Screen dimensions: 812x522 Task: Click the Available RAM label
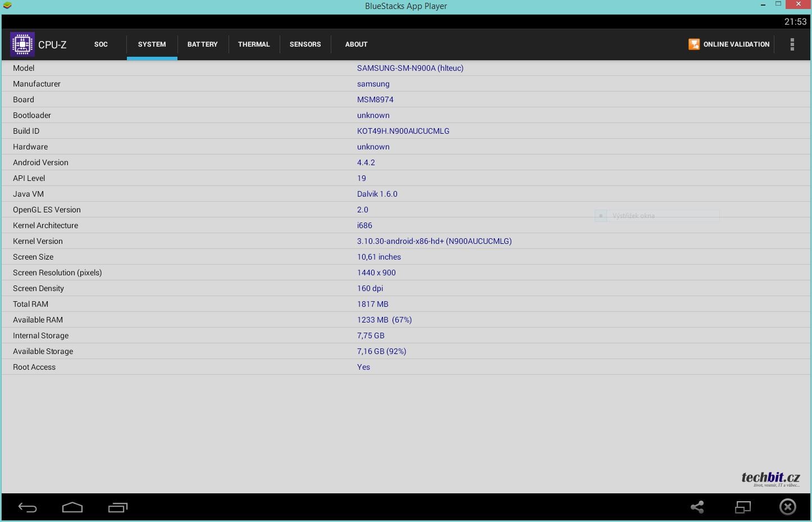coord(38,320)
